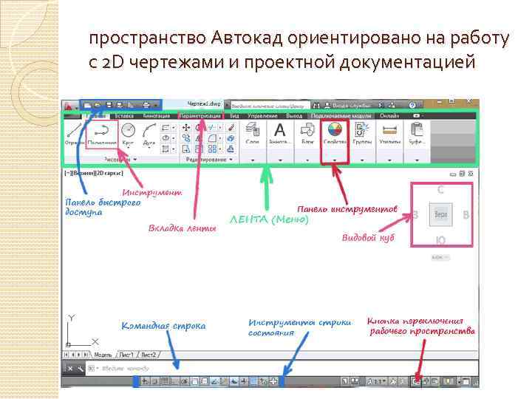Open the Блок panel button
Viewport: 532px width, 399px height.
pyautogui.click(x=307, y=133)
